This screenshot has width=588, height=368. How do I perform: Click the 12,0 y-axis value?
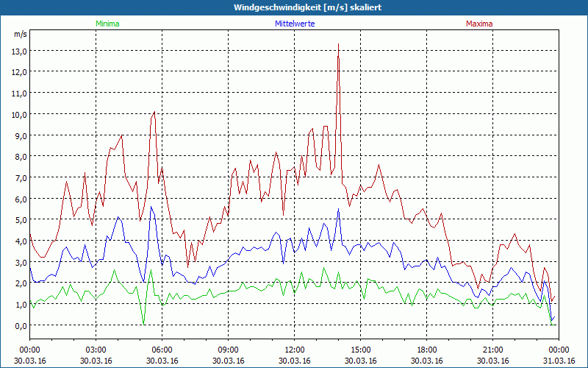pos(20,72)
